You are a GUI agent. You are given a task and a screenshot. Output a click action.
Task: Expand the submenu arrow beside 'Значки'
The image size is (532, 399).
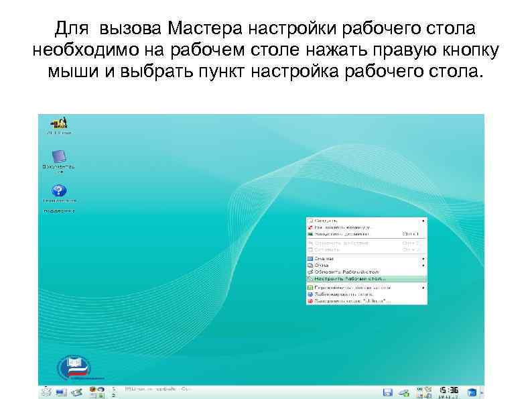point(423,259)
